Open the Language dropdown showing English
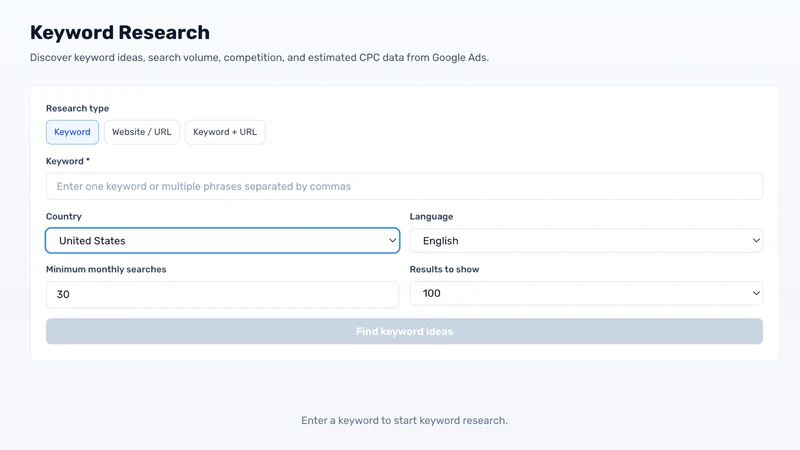 click(586, 240)
